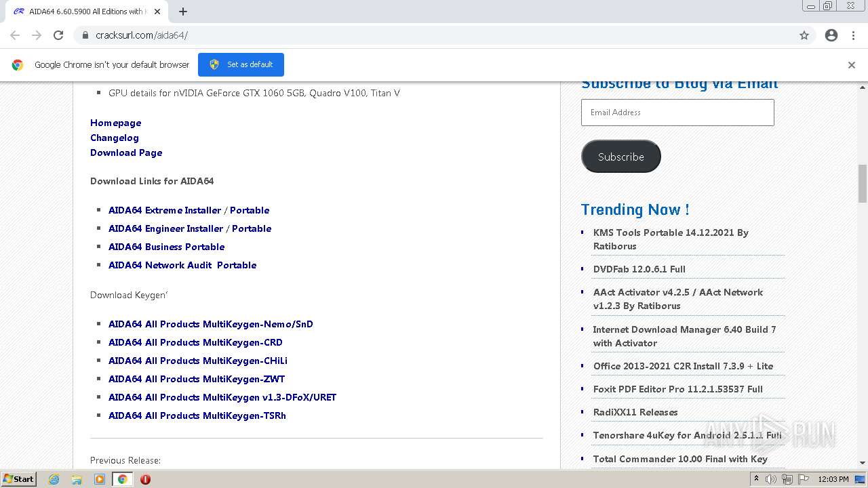Open MultiKeygen-ZWT link
The image size is (868, 488).
click(197, 379)
